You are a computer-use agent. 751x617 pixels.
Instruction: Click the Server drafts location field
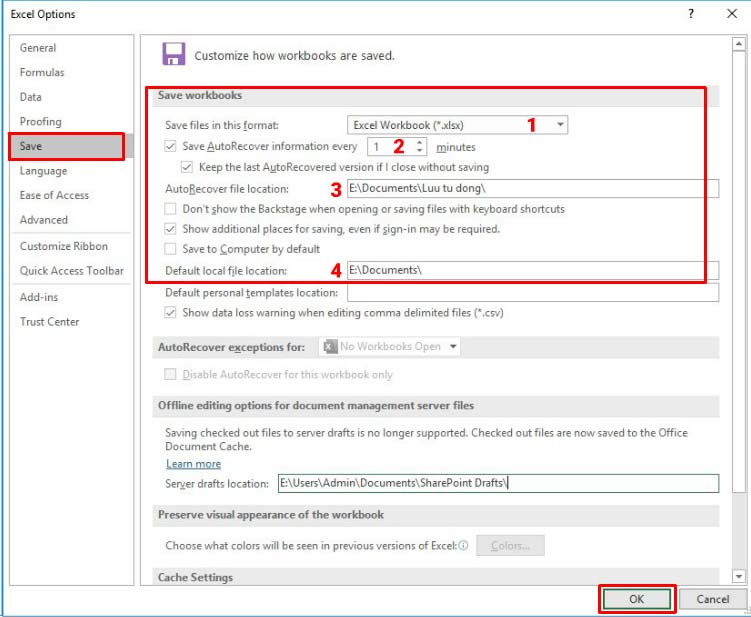[499, 483]
